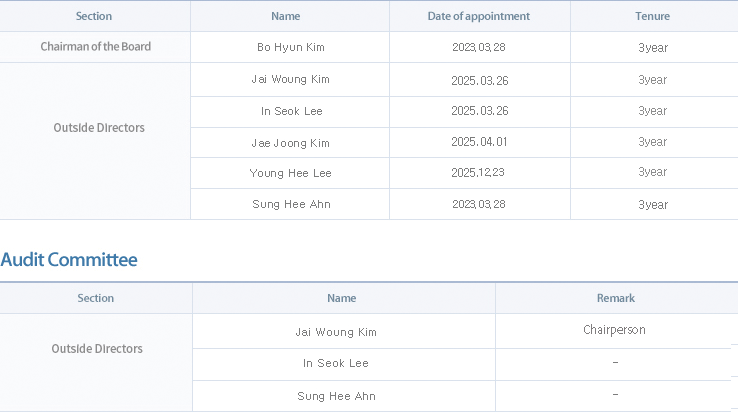Viewport: 738px width, 412px height.
Task: Click the Date of appointment column header
Action: [479, 16]
